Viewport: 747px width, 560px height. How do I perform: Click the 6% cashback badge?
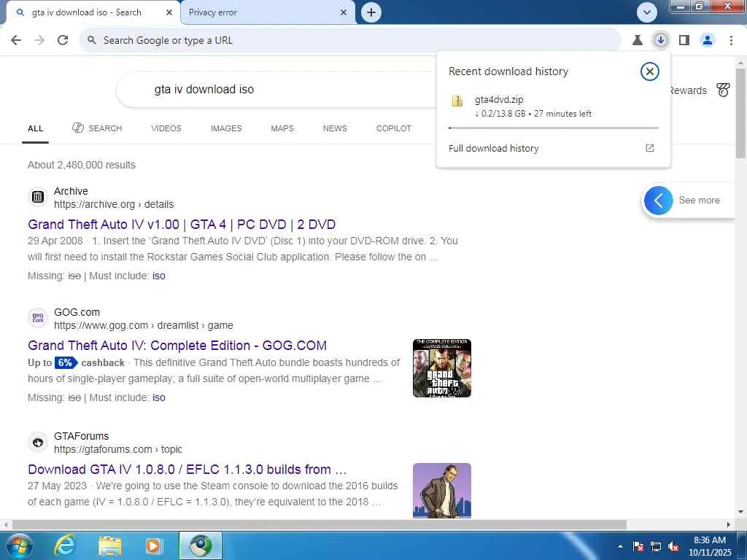[x=66, y=362]
